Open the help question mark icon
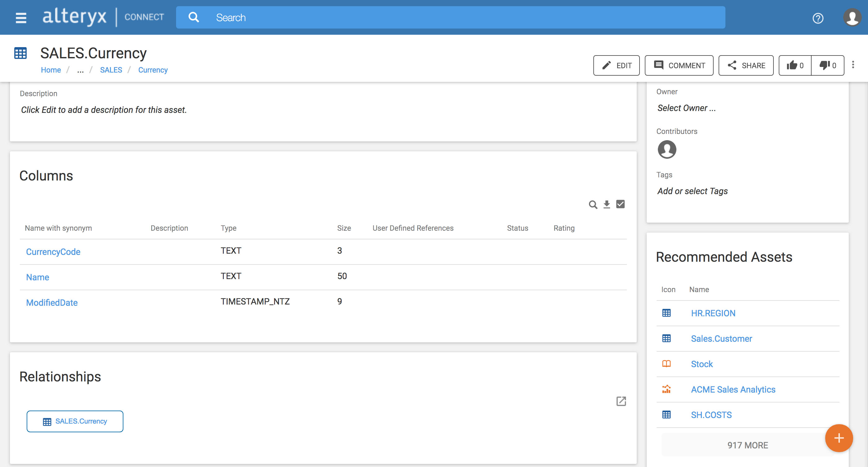The height and width of the screenshot is (467, 868). [818, 18]
